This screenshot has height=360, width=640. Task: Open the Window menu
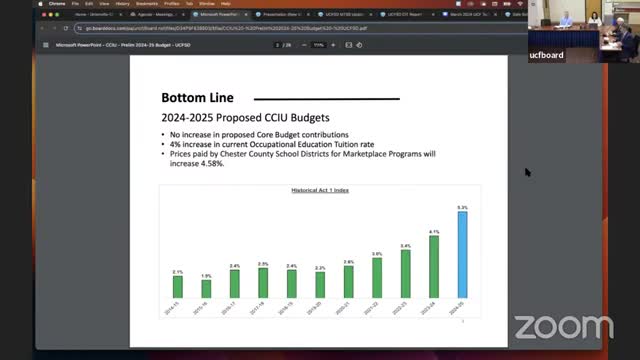click(207, 4)
